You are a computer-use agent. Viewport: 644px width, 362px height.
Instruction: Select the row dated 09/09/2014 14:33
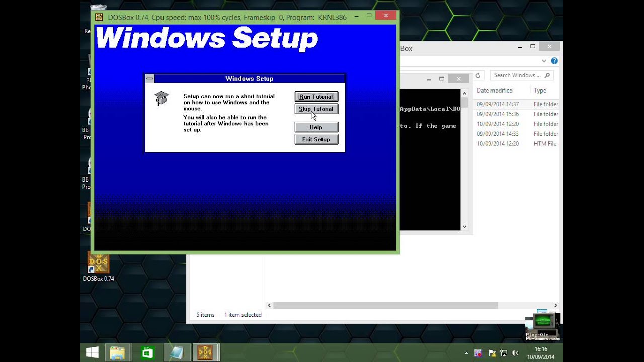coord(518,134)
